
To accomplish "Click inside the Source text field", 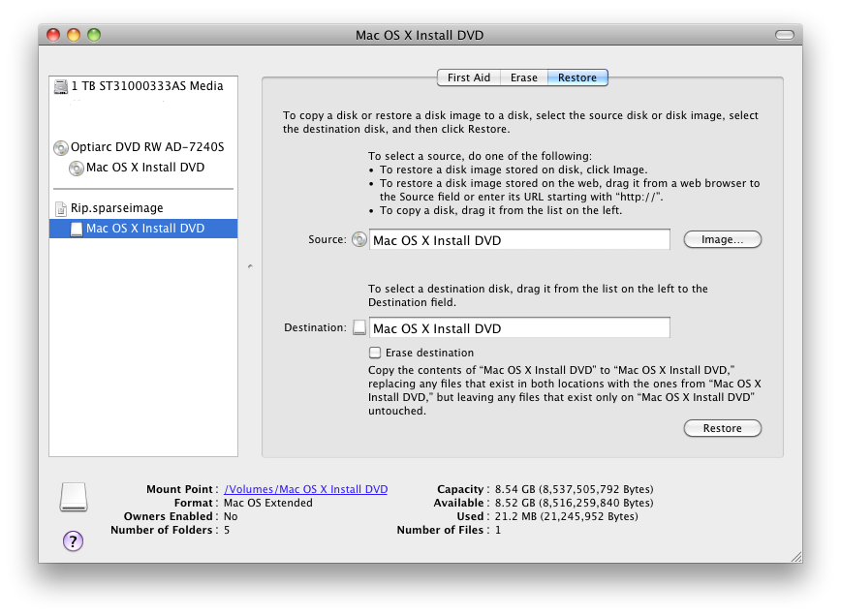I will (x=519, y=240).
